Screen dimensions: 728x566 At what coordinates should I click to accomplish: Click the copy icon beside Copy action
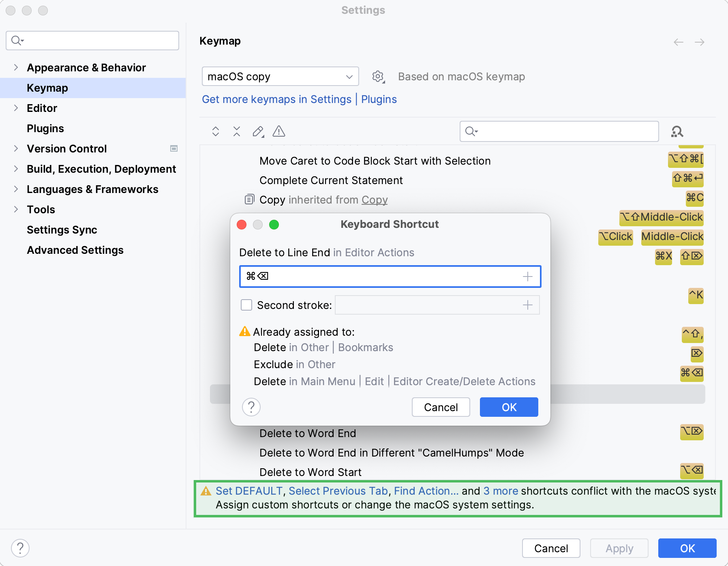(249, 199)
